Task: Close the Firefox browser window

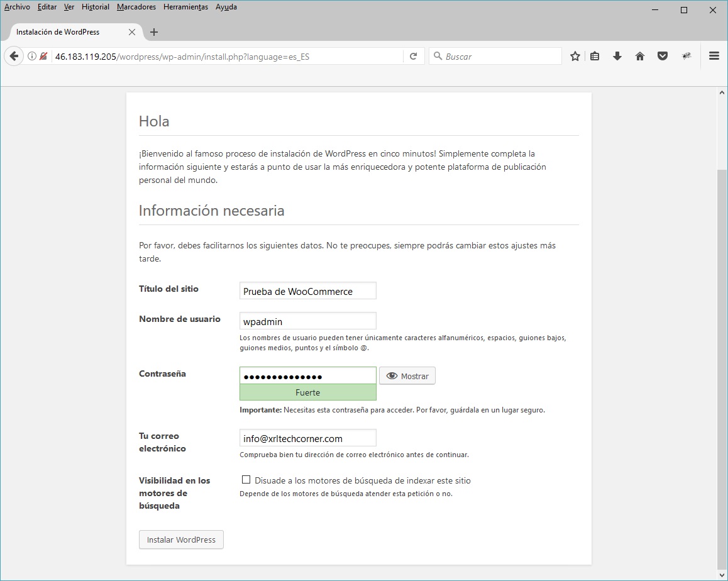Action: coord(713,10)
